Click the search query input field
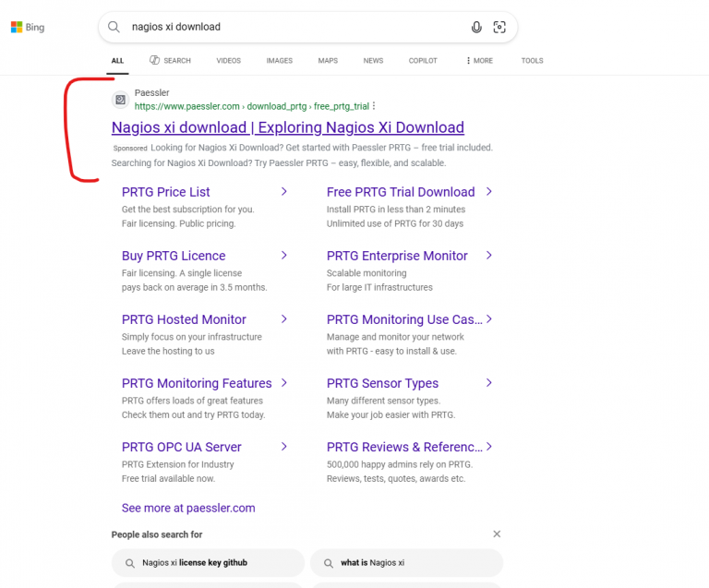The image size is (709, 588). click(x=295, y=28)
